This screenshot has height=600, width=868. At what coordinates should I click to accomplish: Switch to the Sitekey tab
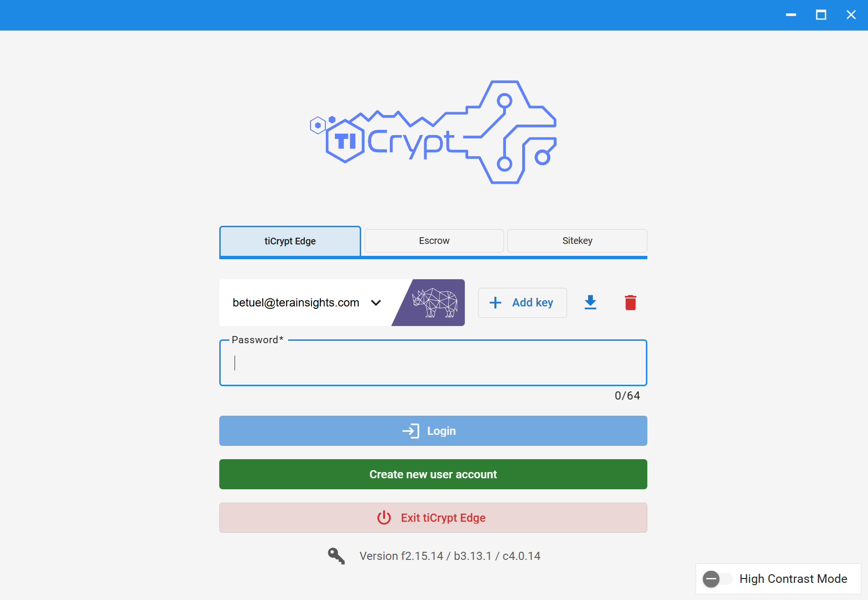[x=577, y=241]
